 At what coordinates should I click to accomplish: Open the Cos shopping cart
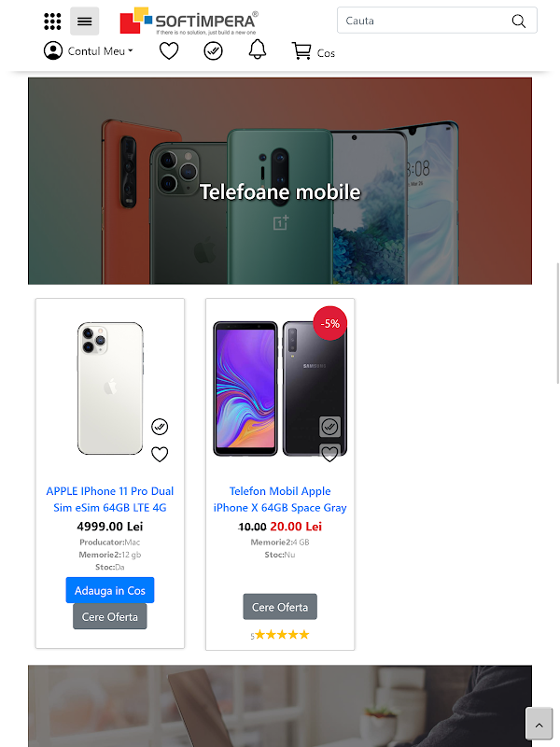pos(314,51)
